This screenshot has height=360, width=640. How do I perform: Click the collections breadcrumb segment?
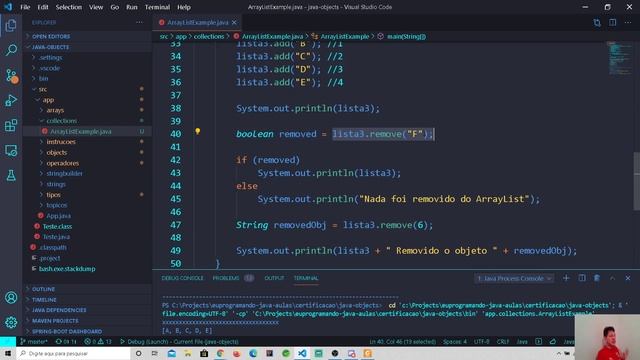pos(209,36)
